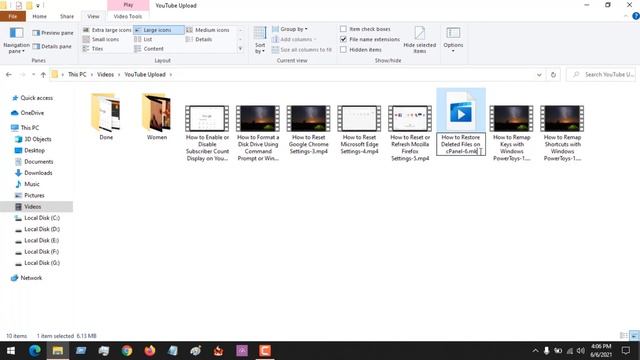Open OneDrive in the sidebar
This screenshot has width=640, height=360.
tap(28, 113)
